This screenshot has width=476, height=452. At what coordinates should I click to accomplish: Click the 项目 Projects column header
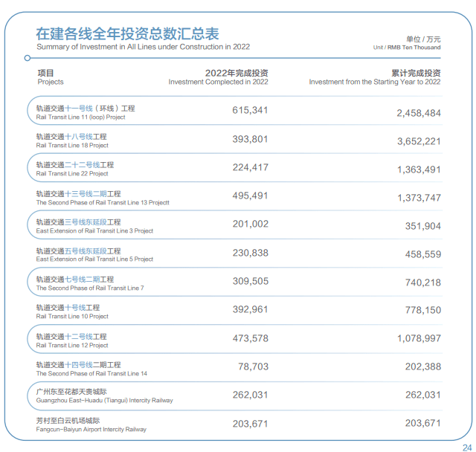click(49, 77)
